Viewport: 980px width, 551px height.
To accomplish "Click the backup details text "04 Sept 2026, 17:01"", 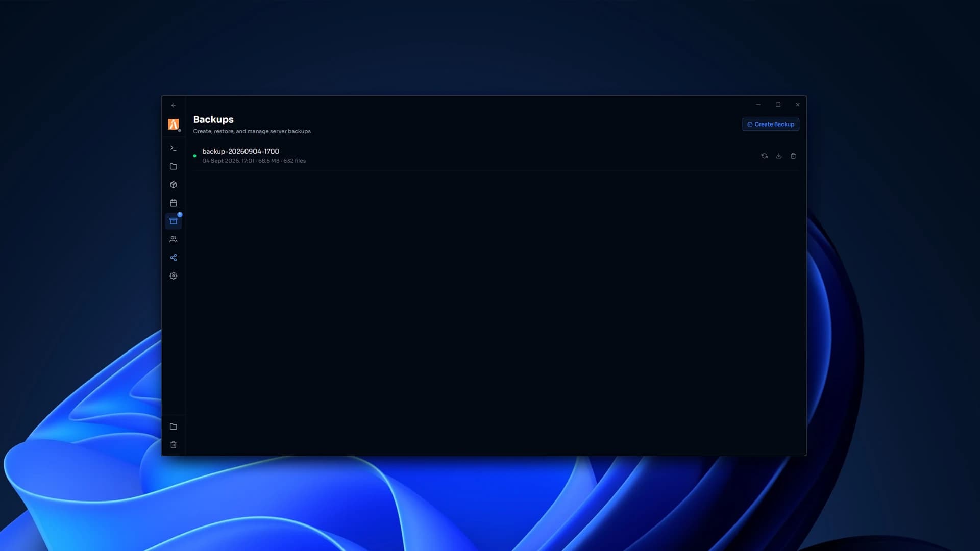I will tap(228, 161).
